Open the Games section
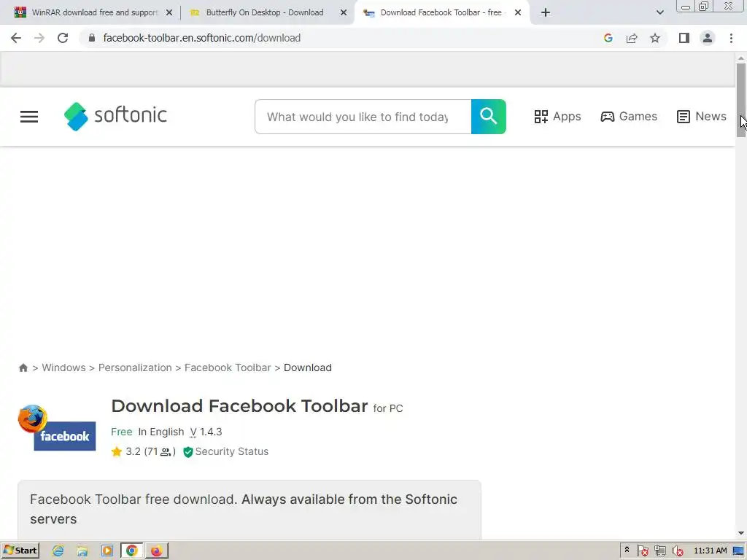Screen dimensions: 747x560 pyautogui.click(x=629, y=117)
